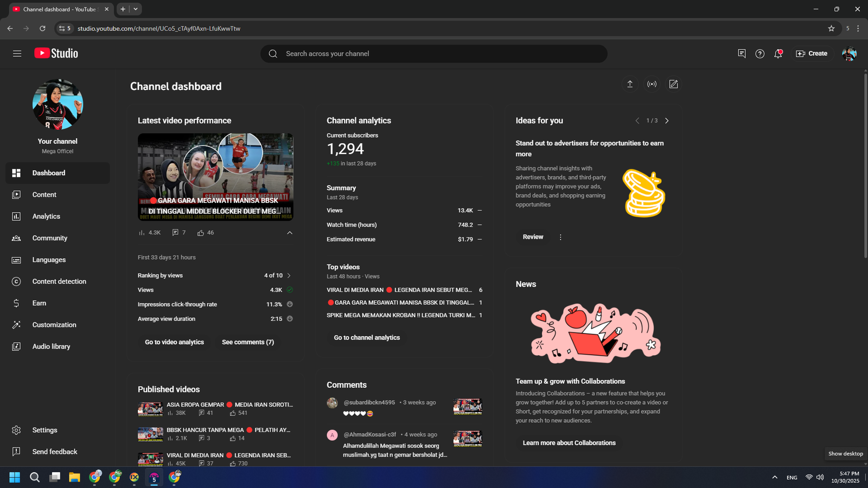Image resolution: width=868 pixels, height=488 pixels.
Task: Click the Go live broadcast icon
Action: pos(652,84)
